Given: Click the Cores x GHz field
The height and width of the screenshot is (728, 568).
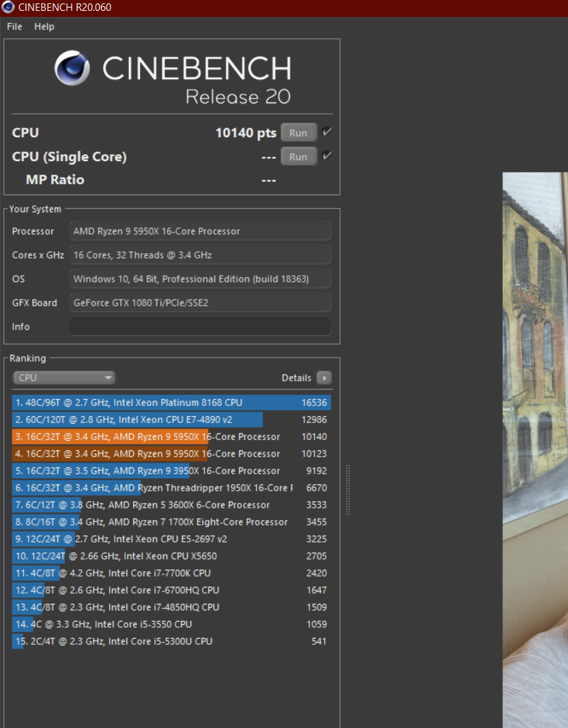Looking at the screenshot, I should coord(200,255).
